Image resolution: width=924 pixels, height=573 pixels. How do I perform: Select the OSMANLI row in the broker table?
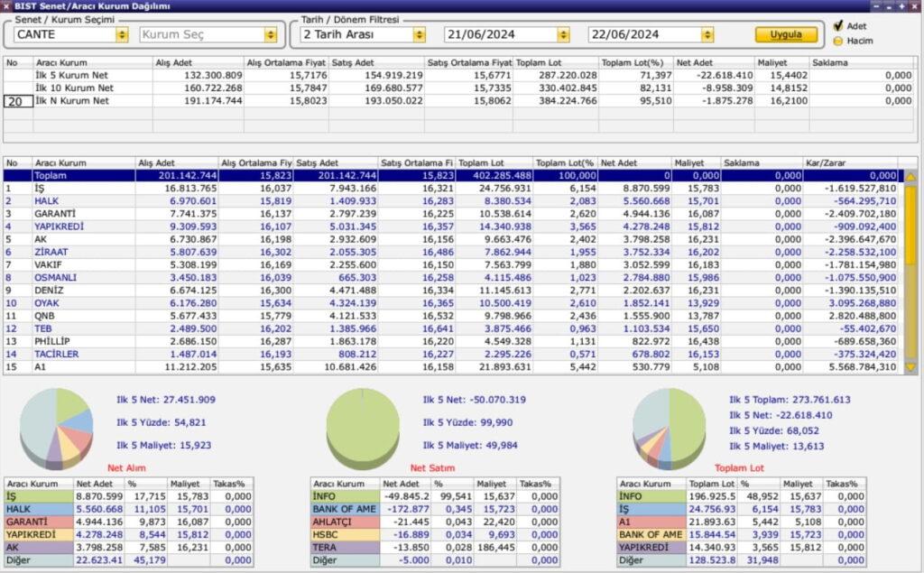(453, 278)
